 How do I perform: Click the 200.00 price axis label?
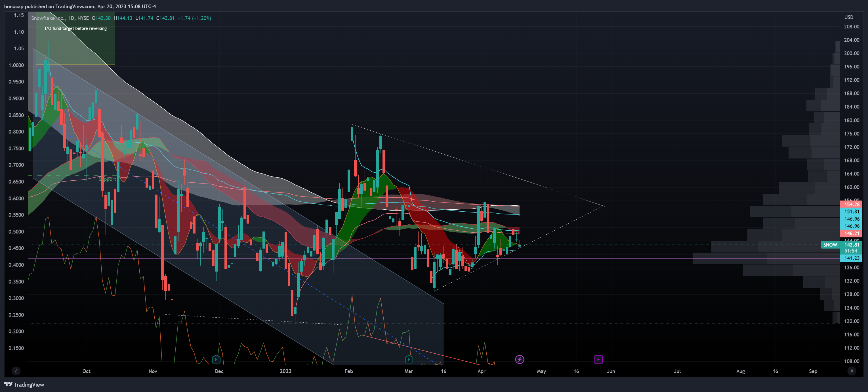point(852,53)
